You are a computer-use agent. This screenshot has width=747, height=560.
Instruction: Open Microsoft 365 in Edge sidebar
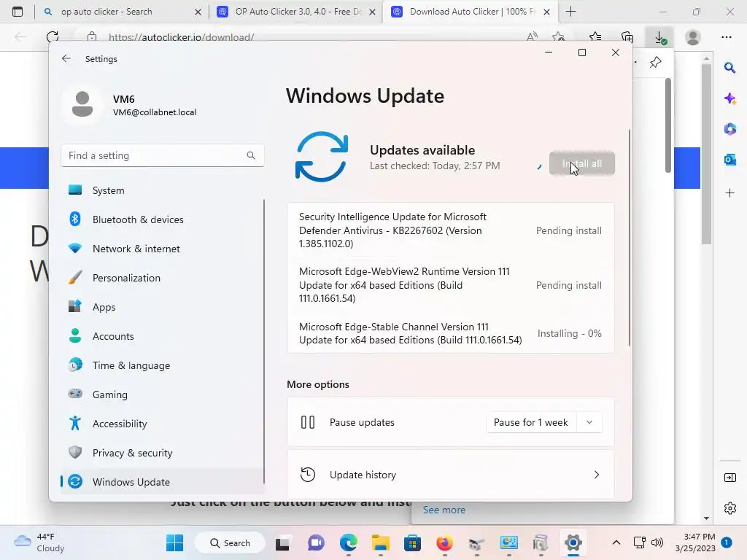[x=729, y=129]
